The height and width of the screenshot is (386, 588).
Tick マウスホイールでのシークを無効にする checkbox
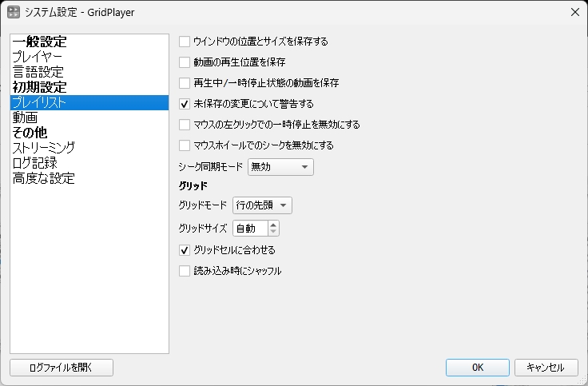click(x=185, y=145)
